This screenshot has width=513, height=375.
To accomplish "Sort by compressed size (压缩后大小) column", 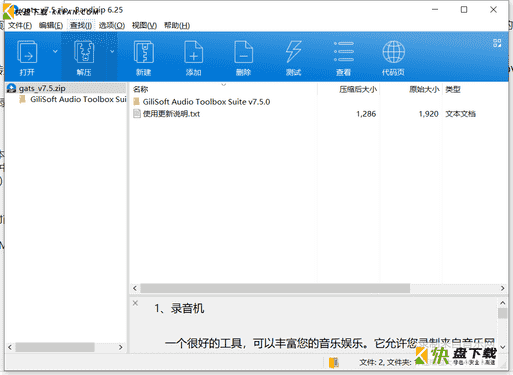I will 358,89.
